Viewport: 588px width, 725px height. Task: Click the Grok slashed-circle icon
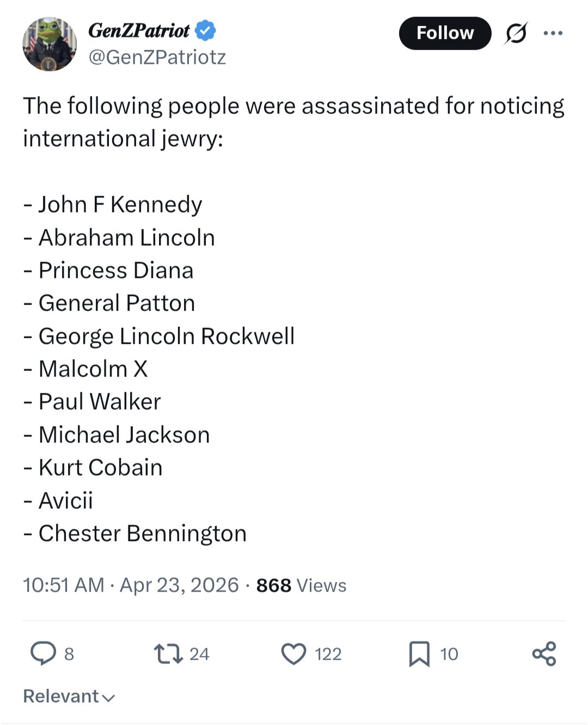pos(516,34)
